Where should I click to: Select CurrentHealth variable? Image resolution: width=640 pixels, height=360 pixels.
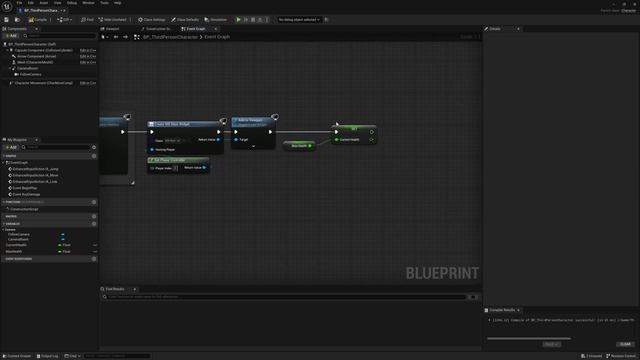click(17, 245)
